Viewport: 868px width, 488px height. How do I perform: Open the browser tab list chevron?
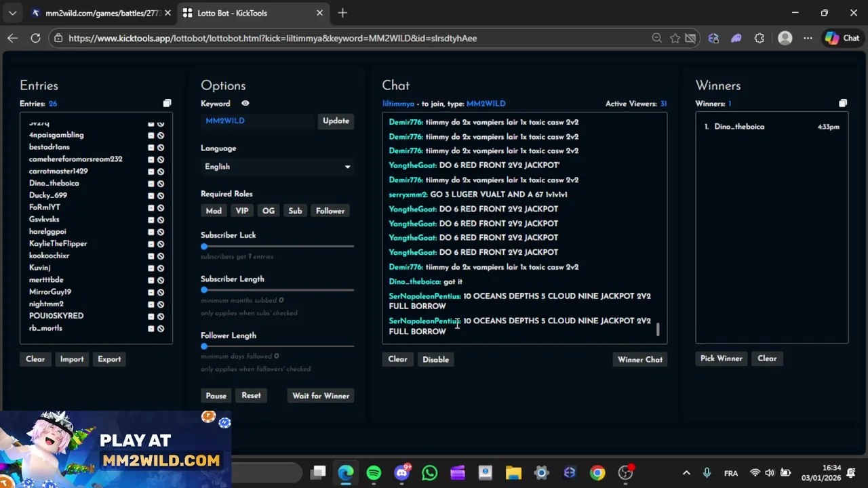[12, 13]
